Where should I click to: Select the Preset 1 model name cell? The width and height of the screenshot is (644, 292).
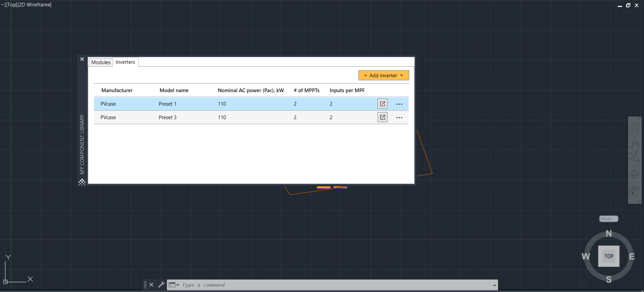(168, 104)
